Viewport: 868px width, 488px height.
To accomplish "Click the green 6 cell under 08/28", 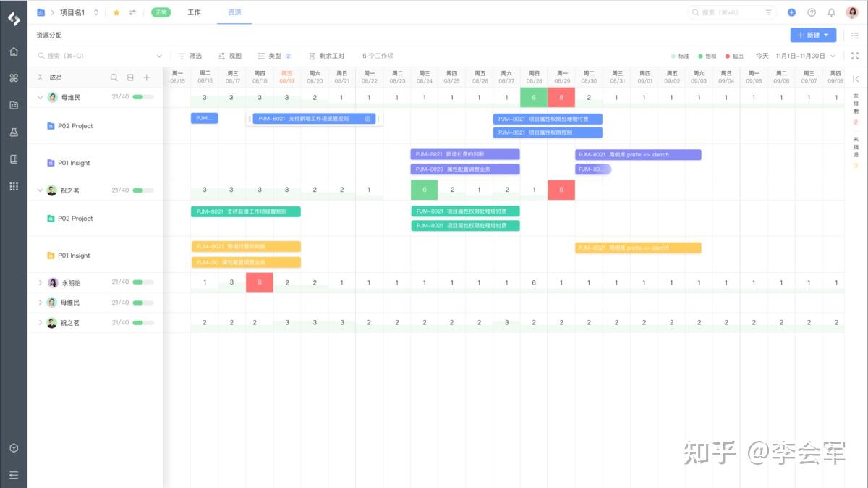I will pyautogui.click(x=534, y=98).
